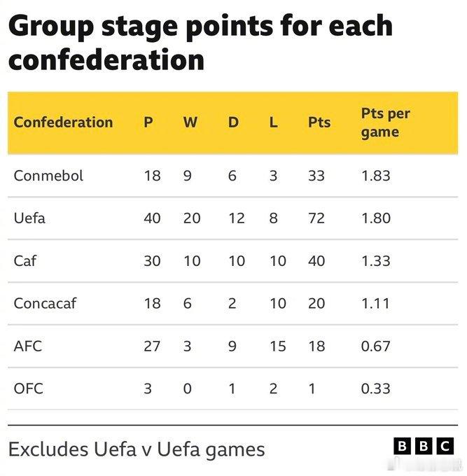Viewport: 467px width, 476px height.
Task: Click AFC's 0.67 points per game value
Action: tap(375, 346)
